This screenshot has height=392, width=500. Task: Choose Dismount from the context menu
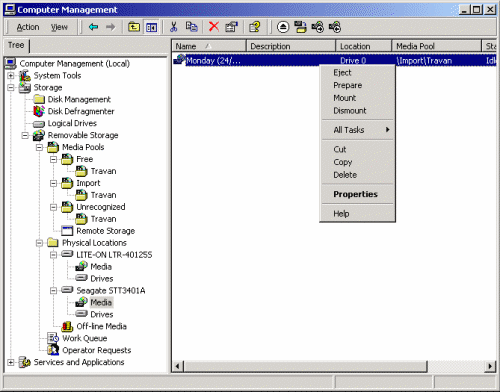357,110
